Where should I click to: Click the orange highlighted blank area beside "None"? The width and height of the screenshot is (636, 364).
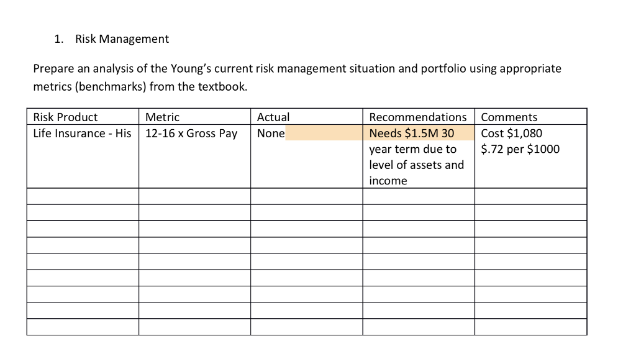tap(323, 134)
